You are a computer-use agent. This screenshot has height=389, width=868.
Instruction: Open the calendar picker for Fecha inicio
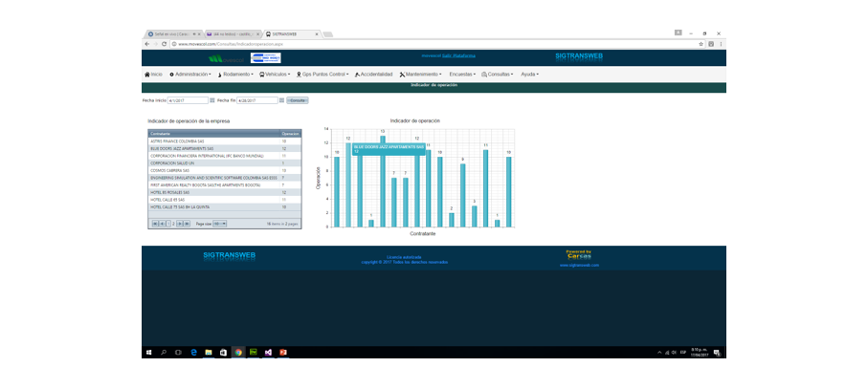coord(212,100)
